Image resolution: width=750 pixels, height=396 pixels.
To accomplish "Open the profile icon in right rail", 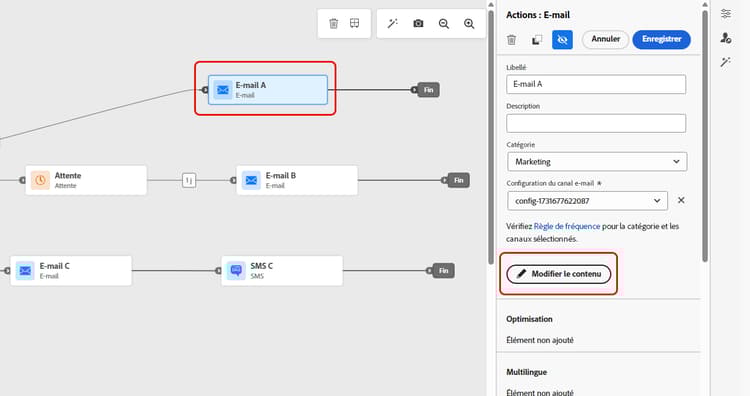I will pos(726,38).
